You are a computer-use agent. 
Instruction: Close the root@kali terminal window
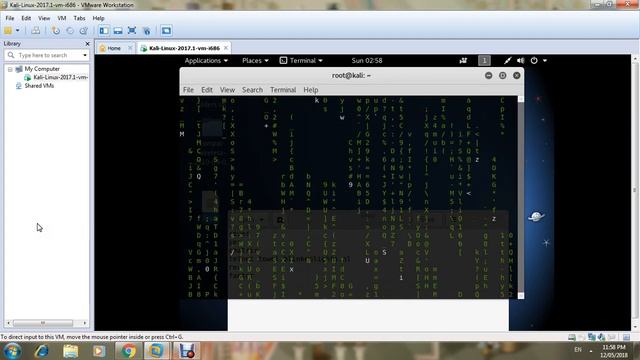coord(517,76)
